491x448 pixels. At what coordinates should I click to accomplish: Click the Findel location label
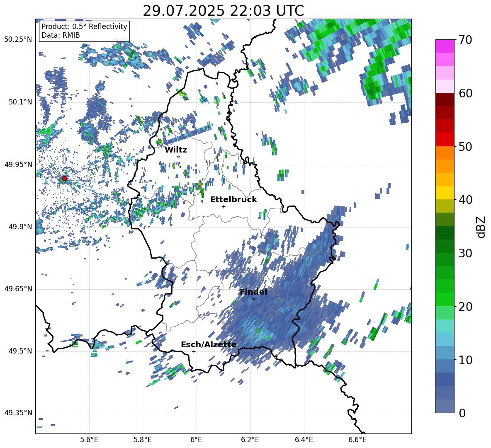(x=253, y=292)
